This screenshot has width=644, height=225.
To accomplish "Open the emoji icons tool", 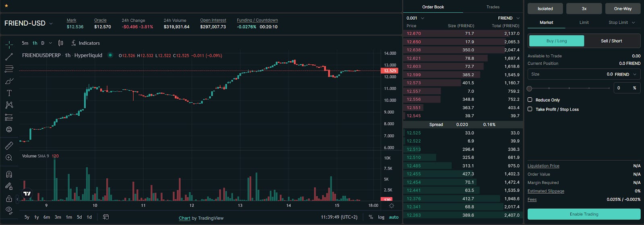I will pos(9,129).
